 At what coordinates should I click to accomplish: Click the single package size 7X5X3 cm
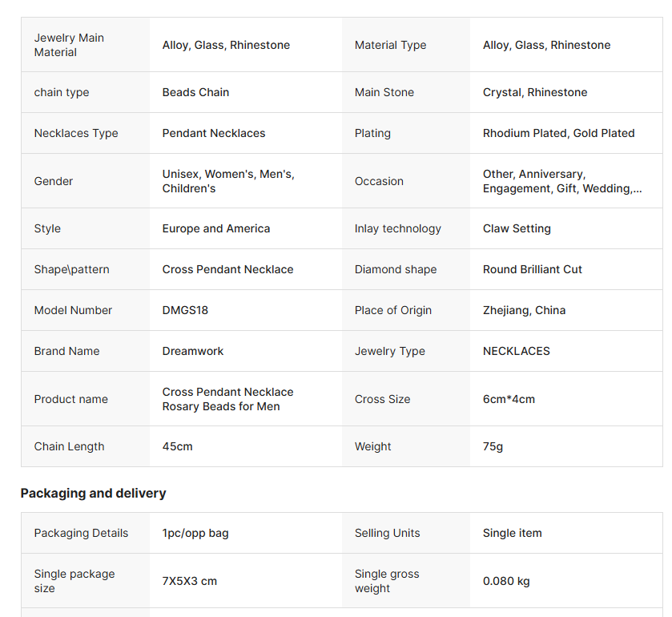point(189,581)
